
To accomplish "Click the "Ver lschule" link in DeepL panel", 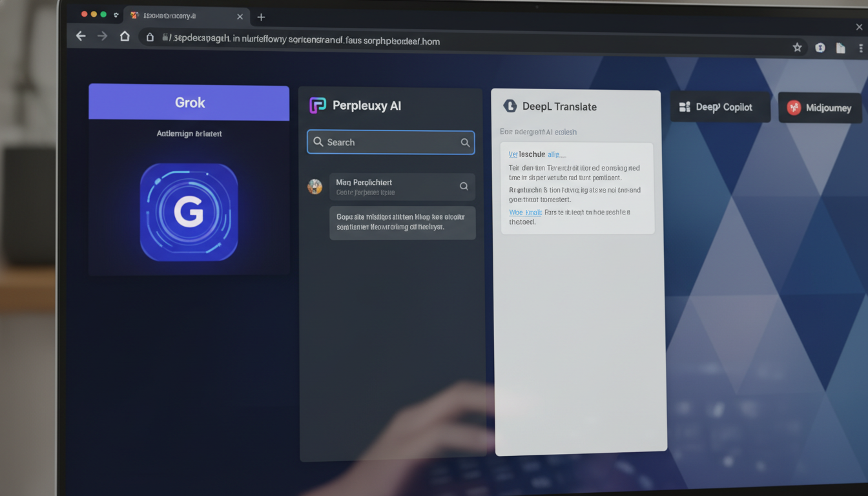I will 526,154.
